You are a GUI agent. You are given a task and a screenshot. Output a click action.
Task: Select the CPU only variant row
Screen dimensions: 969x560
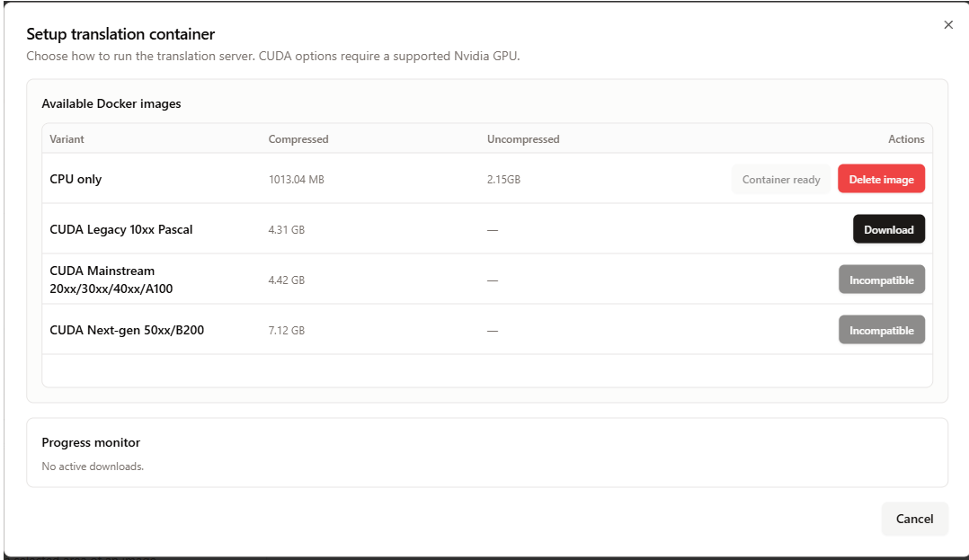[76, 178]
